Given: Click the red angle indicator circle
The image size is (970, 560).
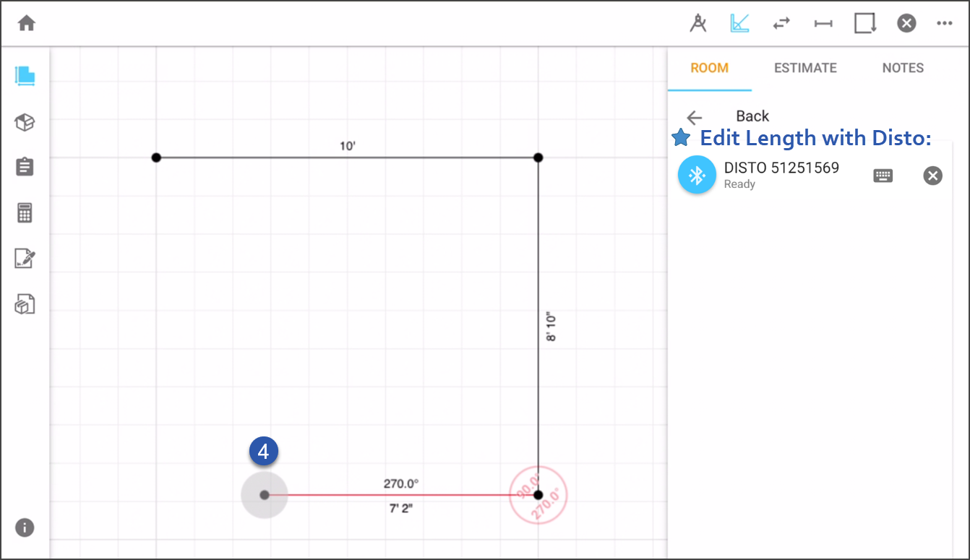Looking at the screenshot, I should [x=538, y=495].
